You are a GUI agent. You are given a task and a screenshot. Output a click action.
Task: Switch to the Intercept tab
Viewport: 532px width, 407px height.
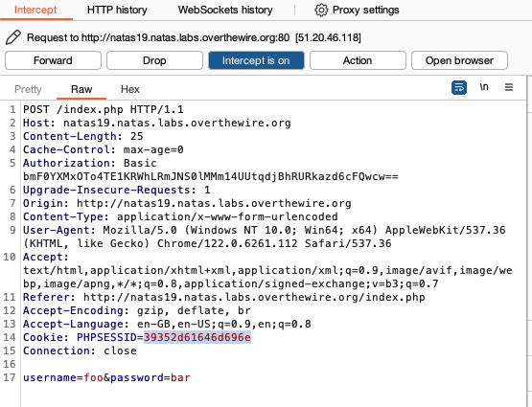pos(35,10)
